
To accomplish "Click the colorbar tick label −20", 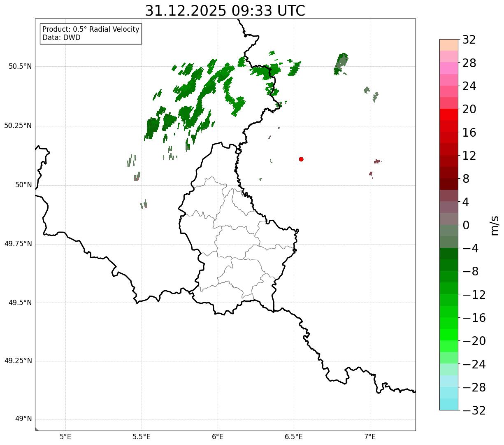I will 474,341.
